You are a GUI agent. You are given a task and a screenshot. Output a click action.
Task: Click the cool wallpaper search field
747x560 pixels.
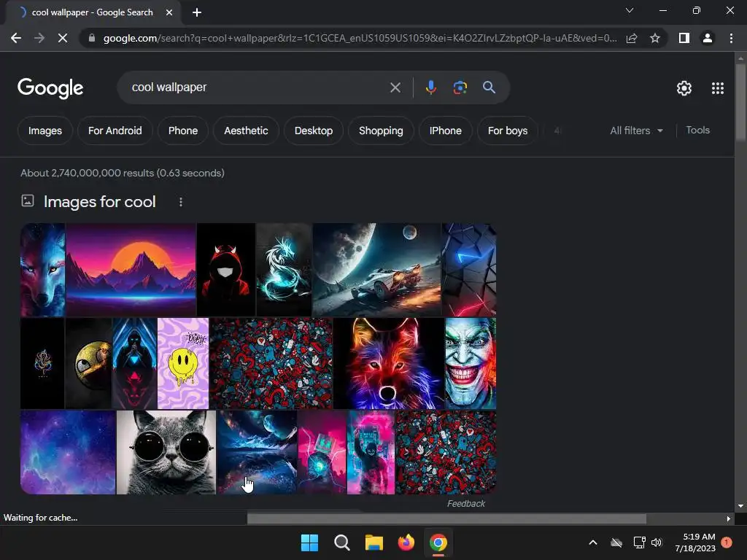tap(258, 87)
